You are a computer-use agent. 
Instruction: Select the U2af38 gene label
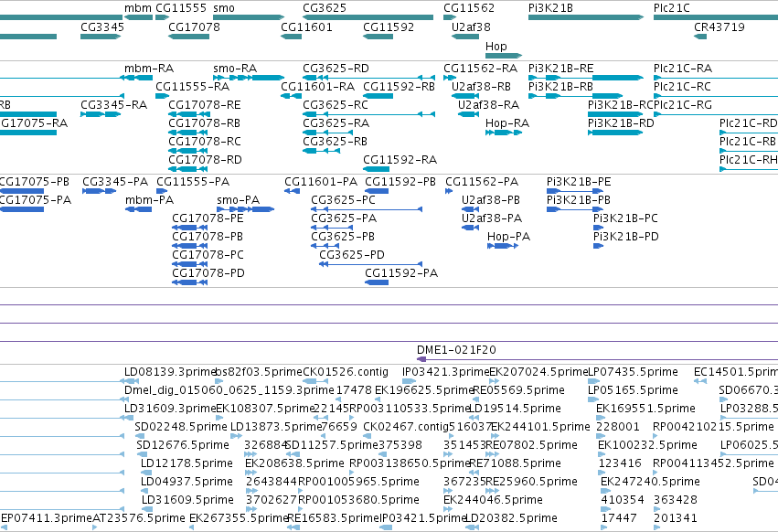471,27
